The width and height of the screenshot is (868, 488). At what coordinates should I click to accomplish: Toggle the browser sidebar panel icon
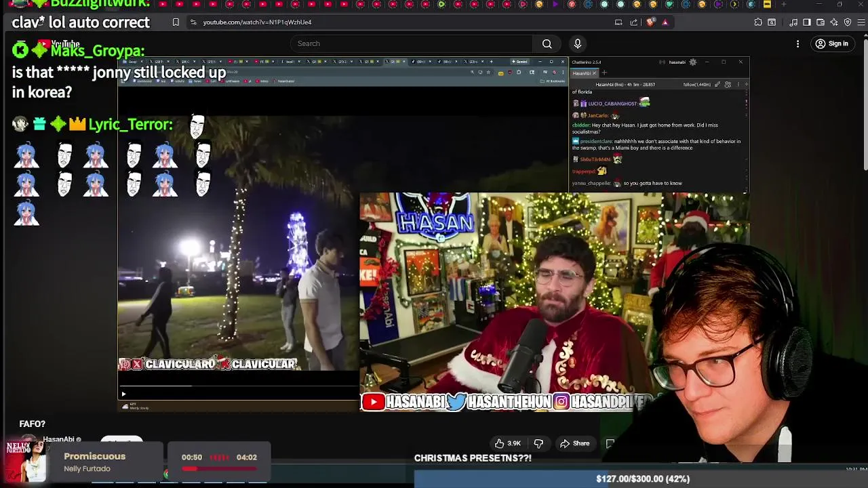pos(807,22)
